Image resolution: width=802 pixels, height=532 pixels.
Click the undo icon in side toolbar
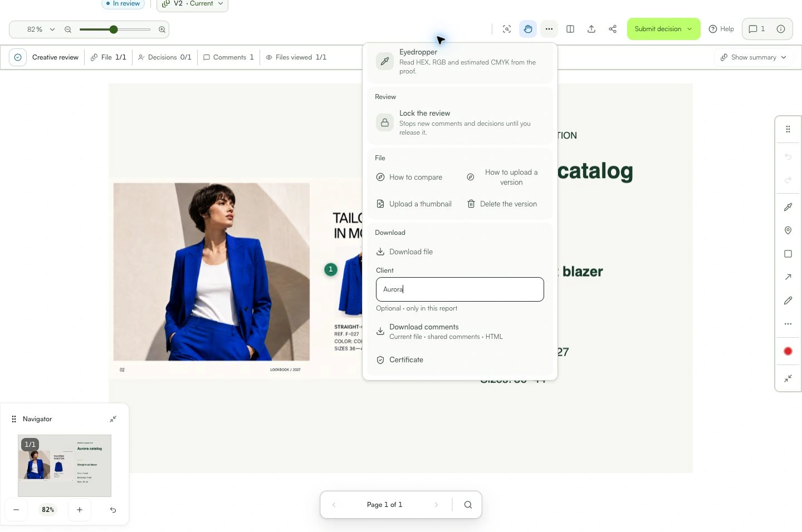788,156
